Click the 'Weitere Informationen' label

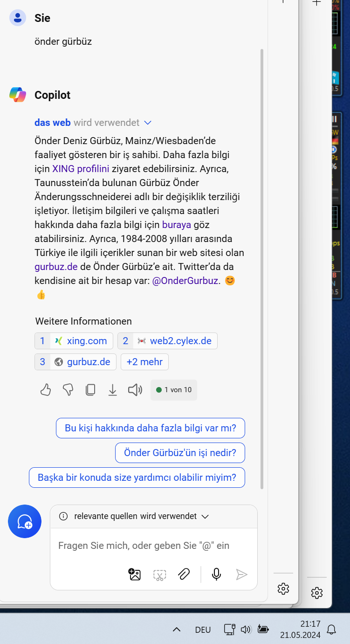83,321
